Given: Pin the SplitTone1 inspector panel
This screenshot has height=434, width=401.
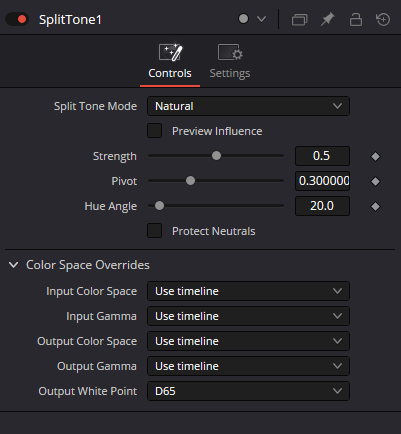Looking at the screenshot, I should pyautogui.click(x=327, y=19).
